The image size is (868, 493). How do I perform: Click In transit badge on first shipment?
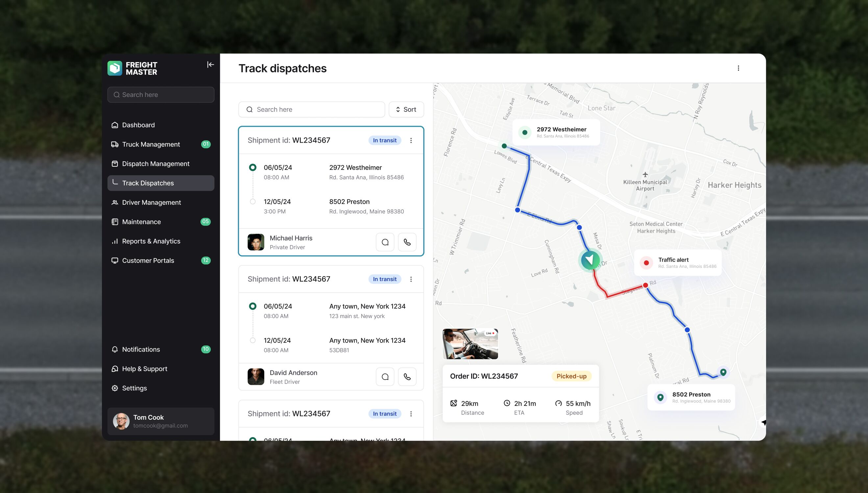(384, 140)
